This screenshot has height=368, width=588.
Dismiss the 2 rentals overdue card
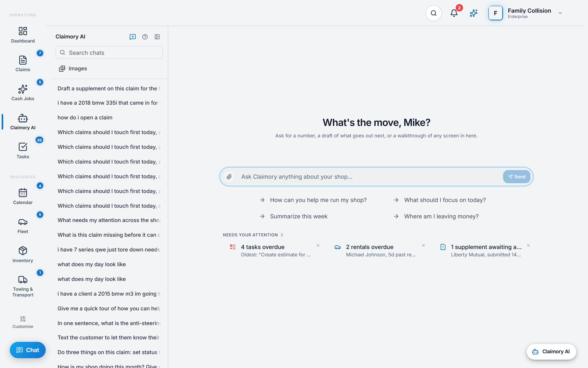tap(423, 245)
